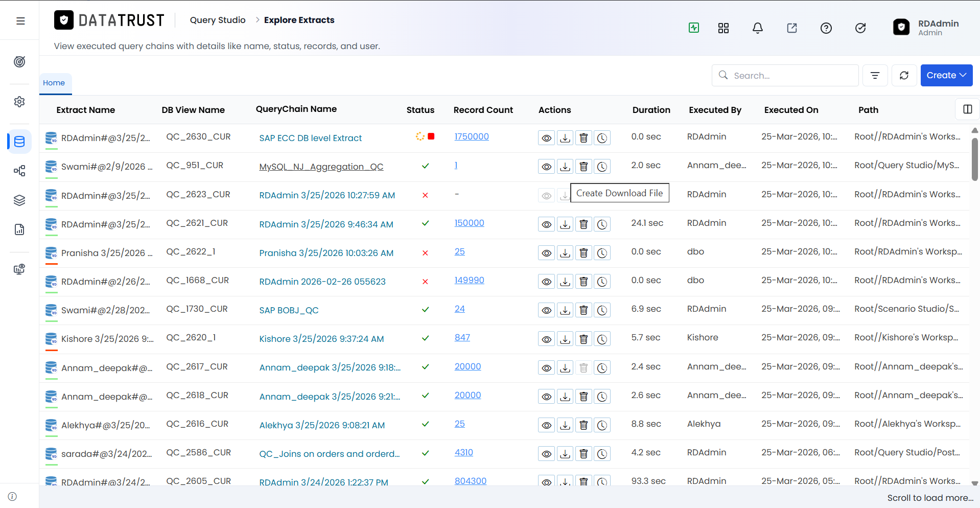View the QC_2621_CUR extract via eye icon
980x508 pixels.
pyautogui.click(x=546, y=224)
